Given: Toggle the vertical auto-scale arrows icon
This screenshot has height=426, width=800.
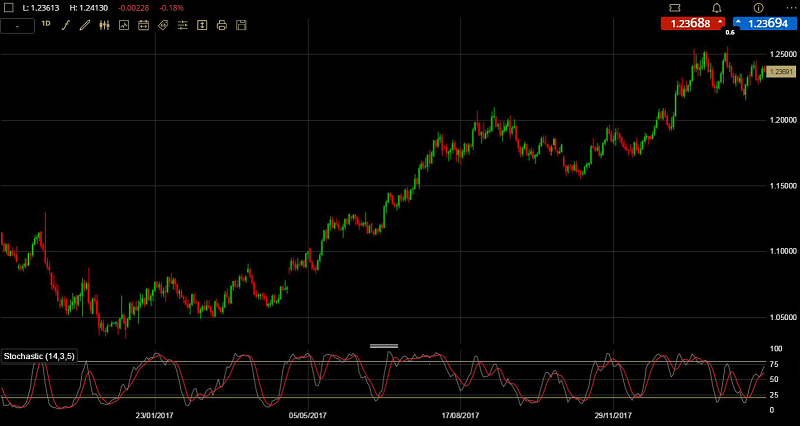Looking at the screenshot, I should 202,24.
